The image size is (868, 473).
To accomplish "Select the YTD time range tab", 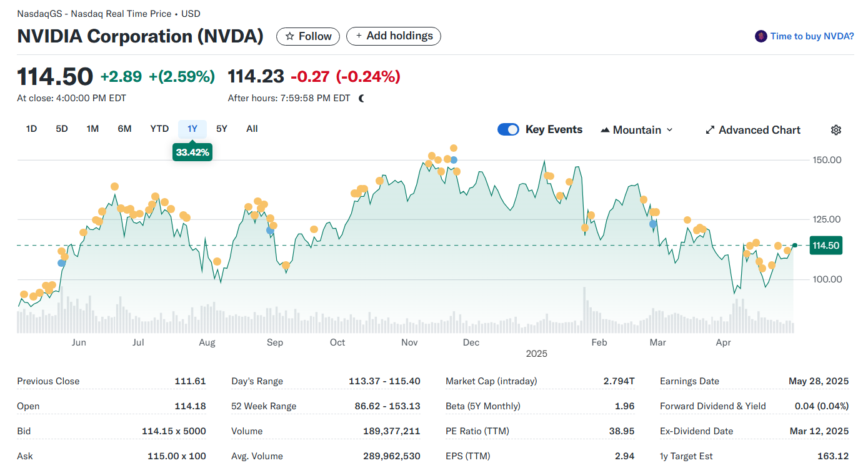I will pos(159,129).
